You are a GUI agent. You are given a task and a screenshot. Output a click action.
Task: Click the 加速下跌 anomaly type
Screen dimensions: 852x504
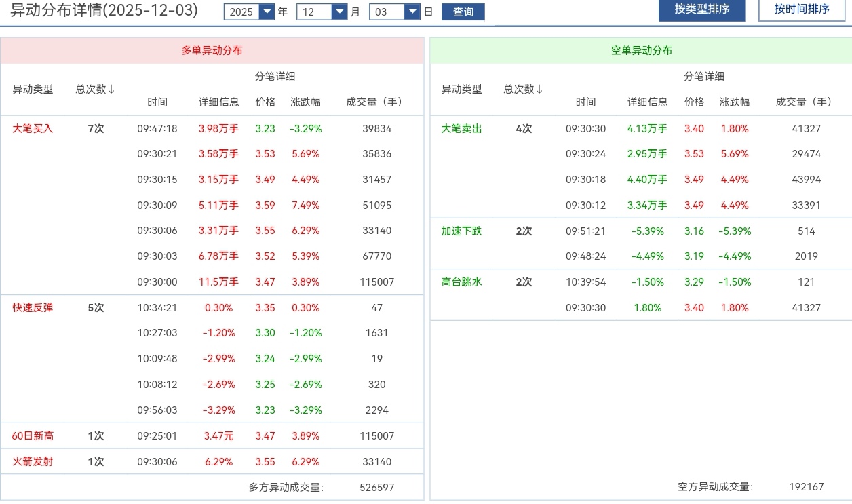461,231
